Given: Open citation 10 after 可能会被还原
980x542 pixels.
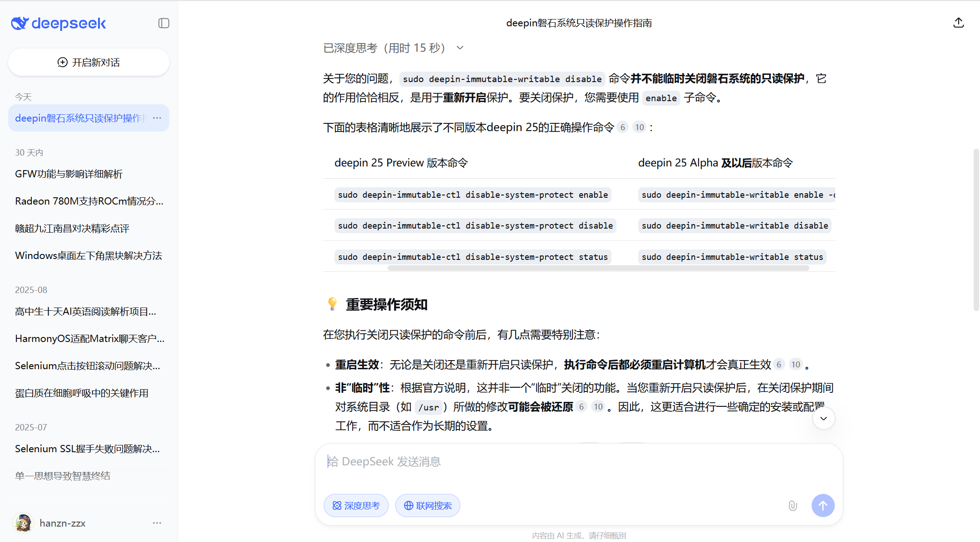Looking at the screenshot, I should 598,407.
